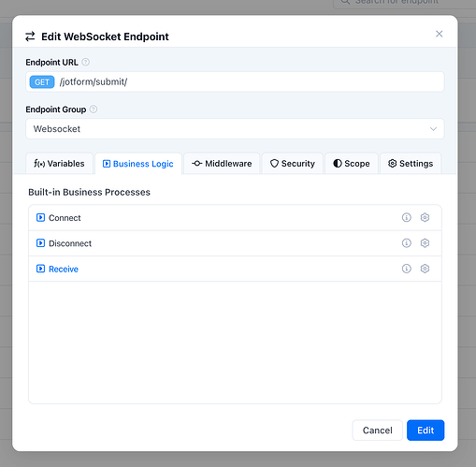The image size is (476, 467).
Task: Open info icon for Connect process
Action: pyautogui.click(x=406, y=217)
